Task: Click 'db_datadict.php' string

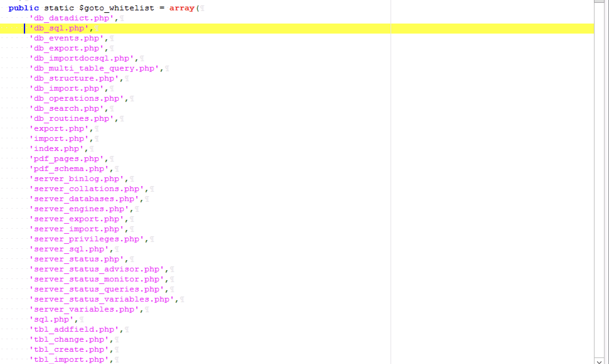Action: pyautogui.click(x=72, y=18)
